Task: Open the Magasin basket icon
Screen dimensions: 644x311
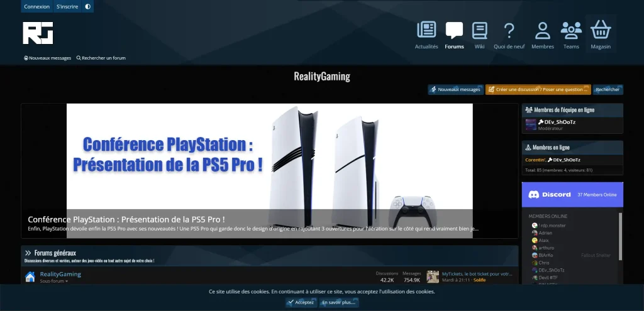Action: [601, 30]
